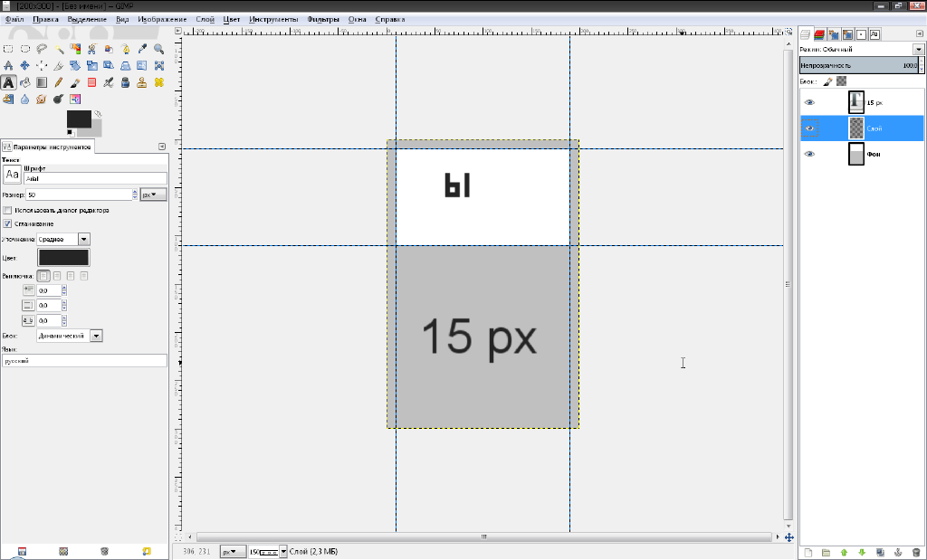Open the 'Слой' menu in menu bar

(x=205, y=19)
